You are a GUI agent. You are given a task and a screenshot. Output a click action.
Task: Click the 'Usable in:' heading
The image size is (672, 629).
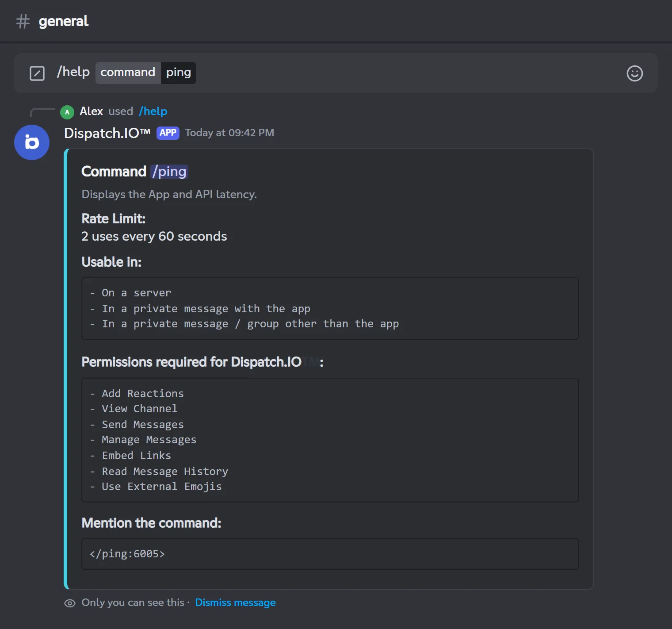(111, 262)
